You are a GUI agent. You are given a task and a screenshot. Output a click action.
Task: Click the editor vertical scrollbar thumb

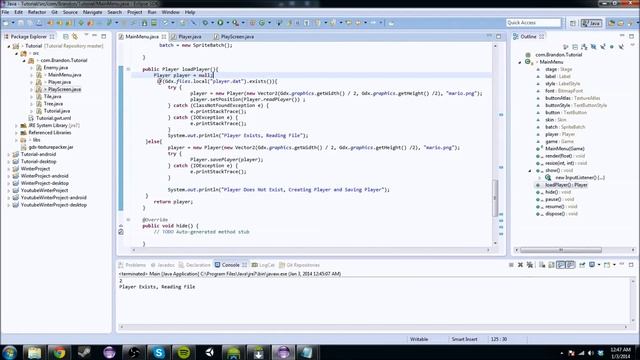tap(496, 198)
